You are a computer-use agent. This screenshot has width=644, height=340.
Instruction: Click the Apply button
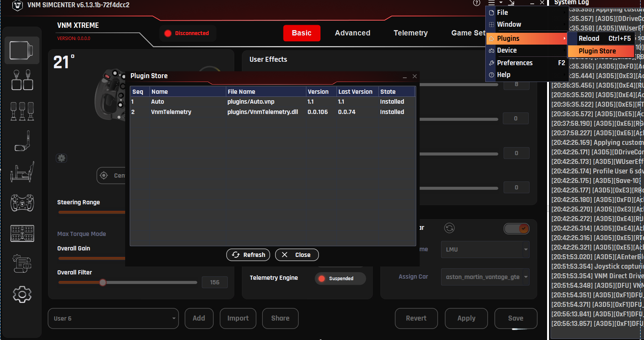[x=466, y=318]
